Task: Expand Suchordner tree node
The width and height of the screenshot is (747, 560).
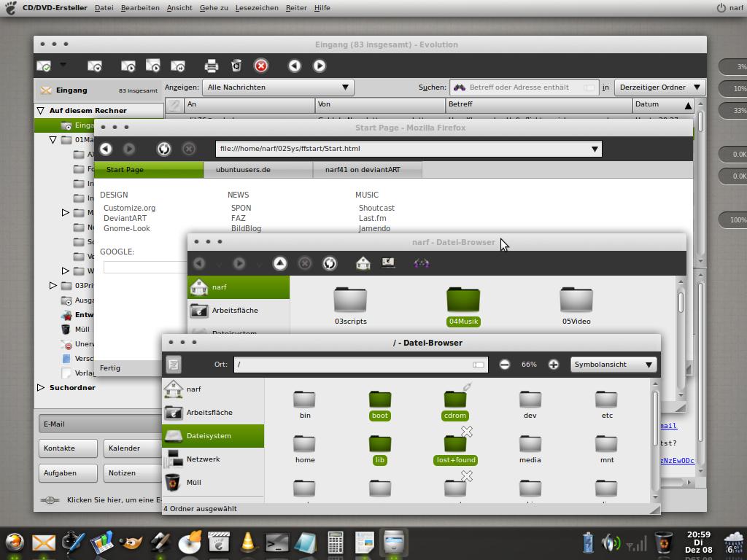Action: [41, 388]
